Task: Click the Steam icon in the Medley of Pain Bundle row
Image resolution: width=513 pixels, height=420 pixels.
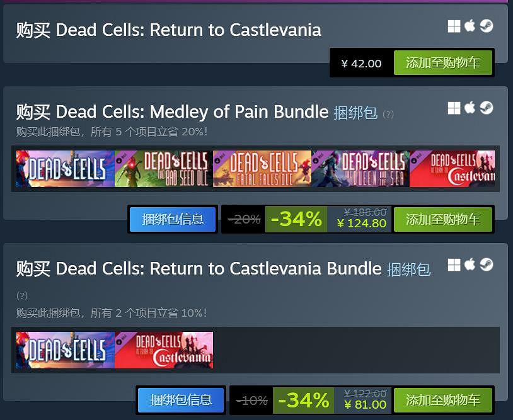Action: pos(486,108)
